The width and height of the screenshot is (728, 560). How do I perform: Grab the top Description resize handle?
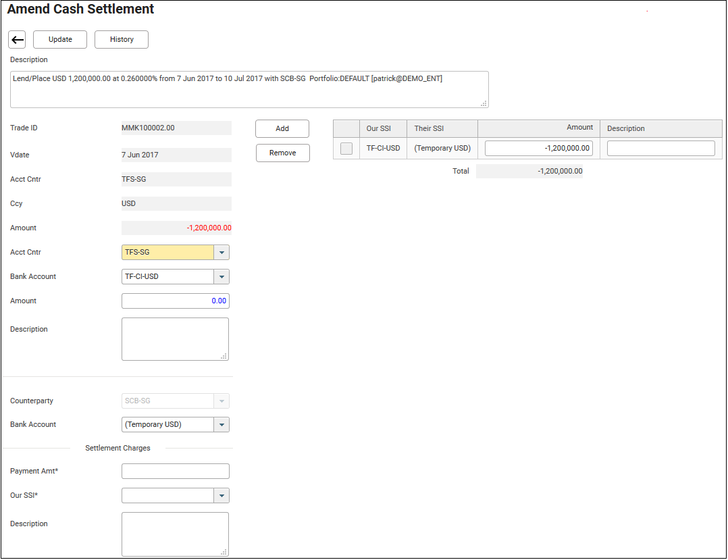point(484,103)
